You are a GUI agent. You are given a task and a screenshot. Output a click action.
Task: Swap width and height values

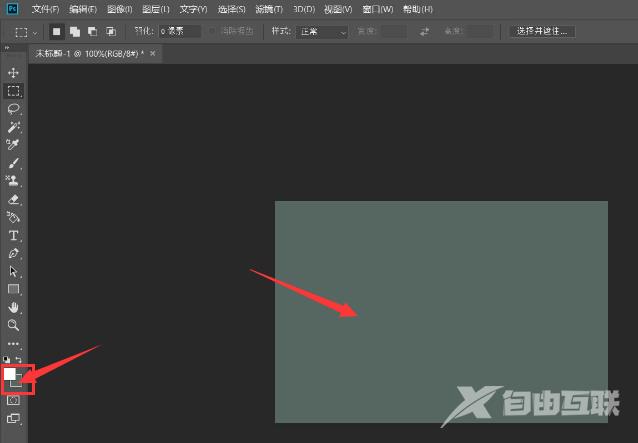click(x=424, y=31)
